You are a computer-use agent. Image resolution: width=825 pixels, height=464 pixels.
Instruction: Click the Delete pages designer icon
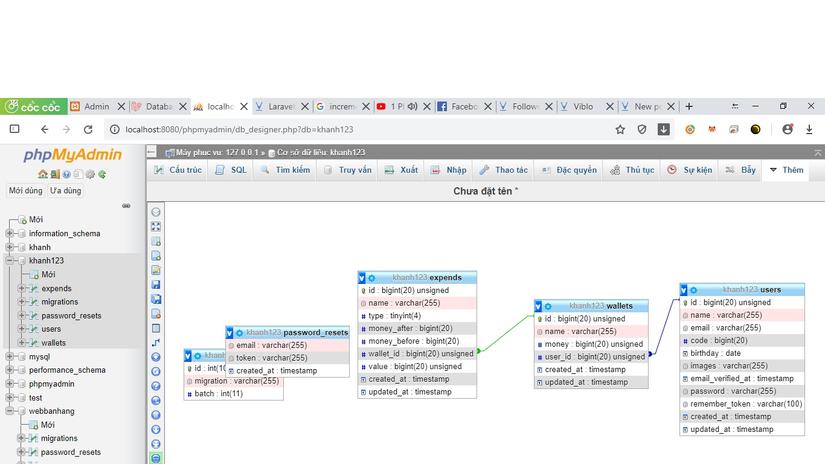(156, 314)
